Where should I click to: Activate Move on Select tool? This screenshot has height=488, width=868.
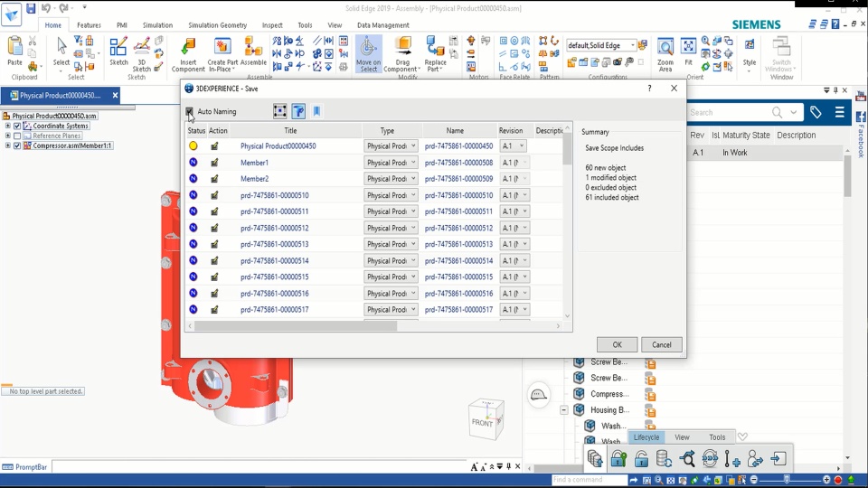[368, 54]
